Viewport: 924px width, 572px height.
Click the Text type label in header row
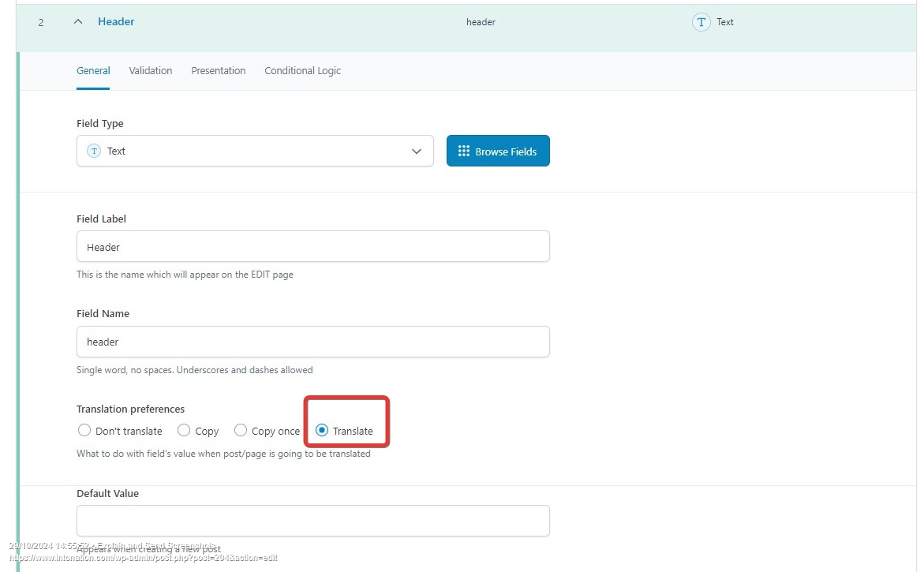[x=725, y=22]
